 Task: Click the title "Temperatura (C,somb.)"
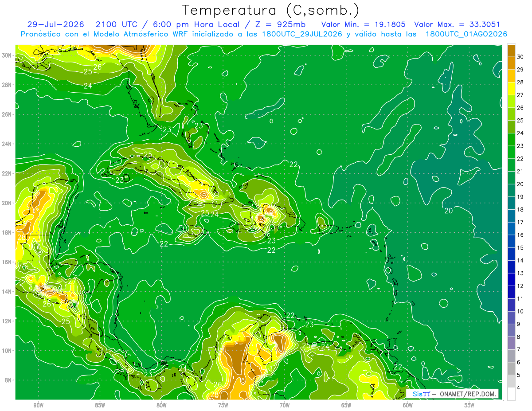(x=271, y=10)
